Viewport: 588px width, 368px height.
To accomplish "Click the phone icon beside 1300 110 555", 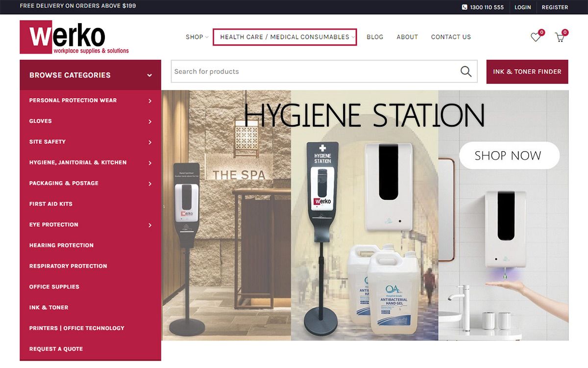I will (x=465, y=7).
